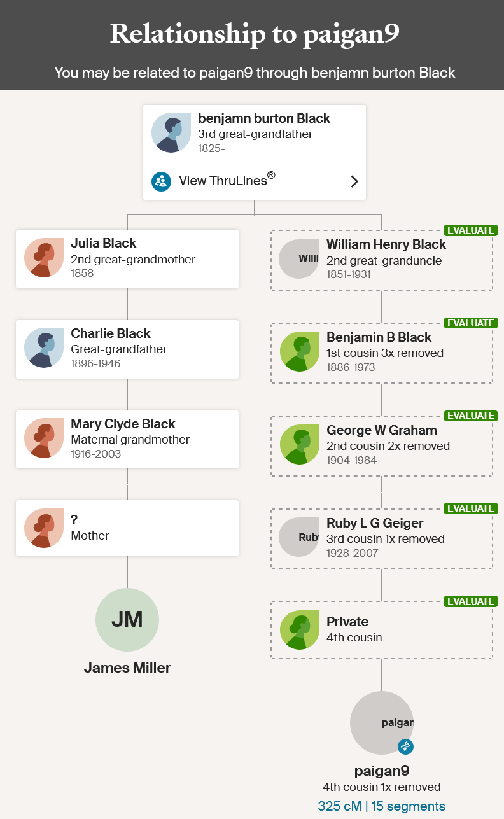Open View ThruLines link text
This screenshot has height=819, width=504.
coord(227,181)
